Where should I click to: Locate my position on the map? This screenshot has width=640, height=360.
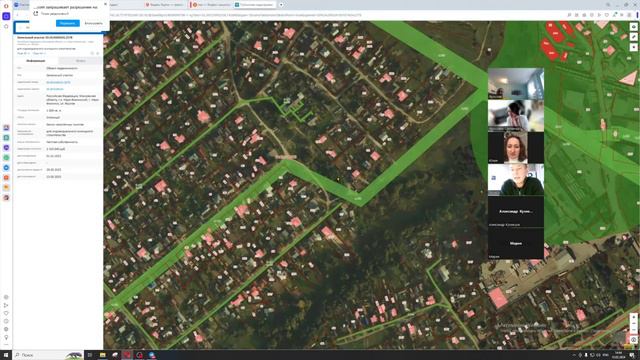(x=633, y=340)
